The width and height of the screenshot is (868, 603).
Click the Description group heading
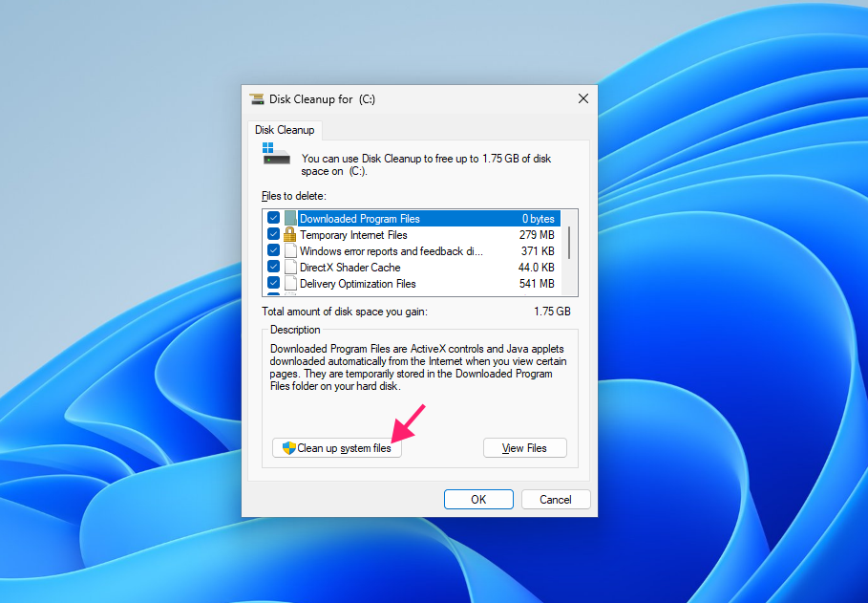click(295, 330)
